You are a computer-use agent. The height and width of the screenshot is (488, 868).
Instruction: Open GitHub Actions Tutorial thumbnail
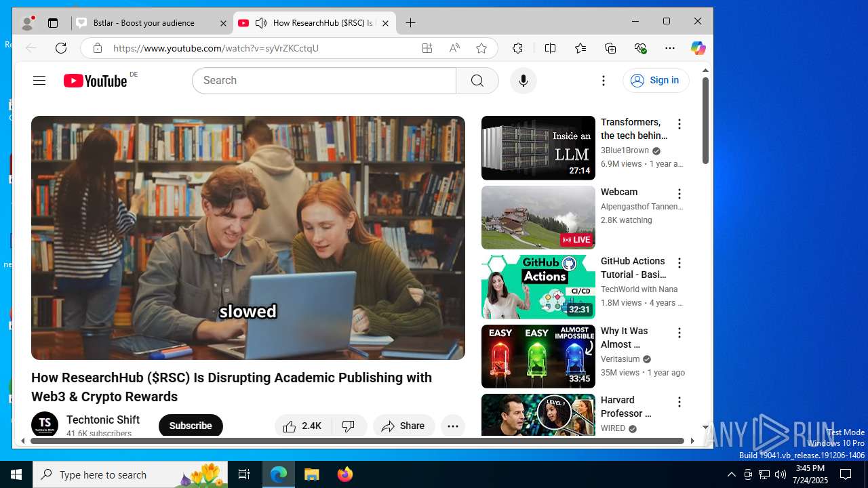coord(538,287)
